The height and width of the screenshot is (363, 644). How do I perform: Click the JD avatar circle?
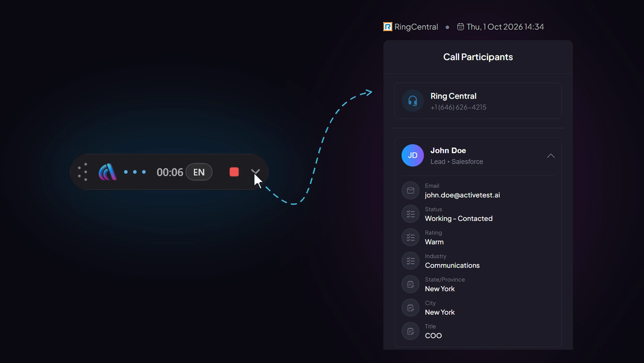(x=413, y=155)
